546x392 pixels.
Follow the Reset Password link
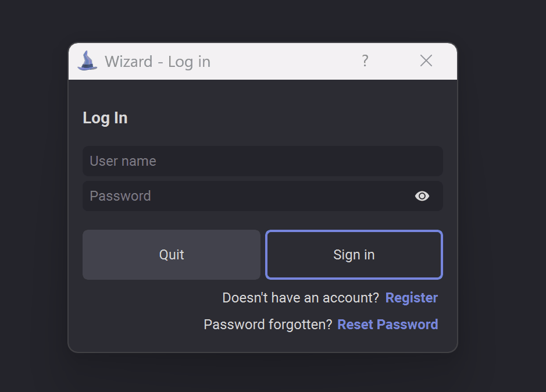pos(388,325)
